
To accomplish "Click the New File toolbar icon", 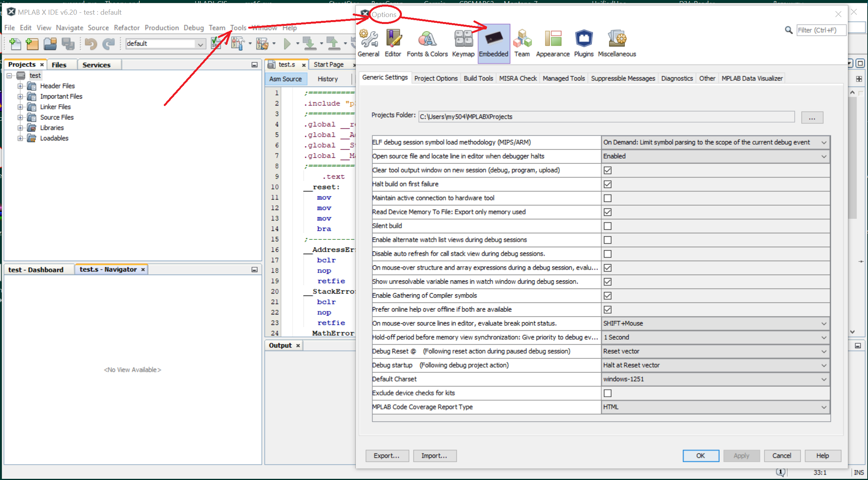I will (x=15, y=44).
